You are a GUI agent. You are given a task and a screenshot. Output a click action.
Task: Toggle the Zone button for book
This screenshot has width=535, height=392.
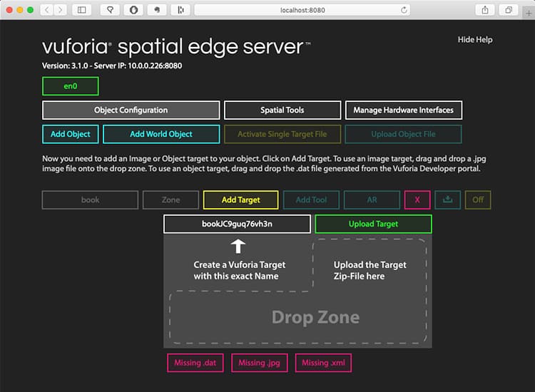[170, 200]
